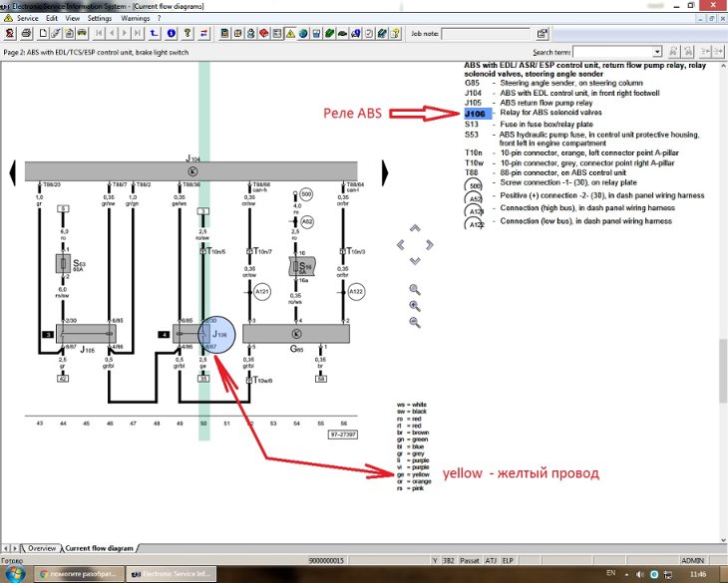The image size is (728, 583).
Task: Click inside the Search term field
Action: (613, 52)
